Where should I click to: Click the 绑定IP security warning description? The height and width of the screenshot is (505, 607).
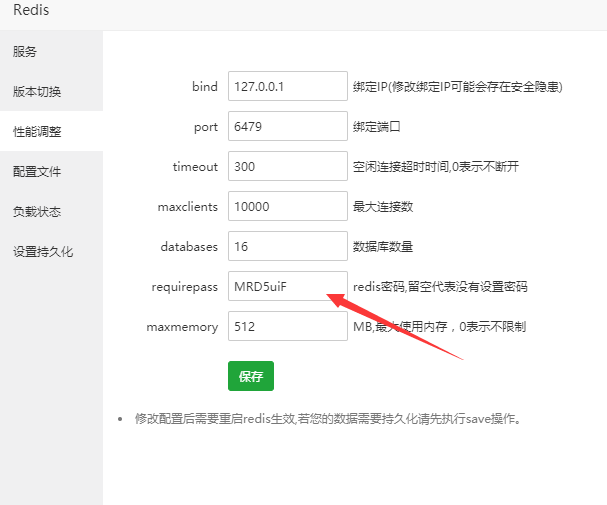(458, 87)
